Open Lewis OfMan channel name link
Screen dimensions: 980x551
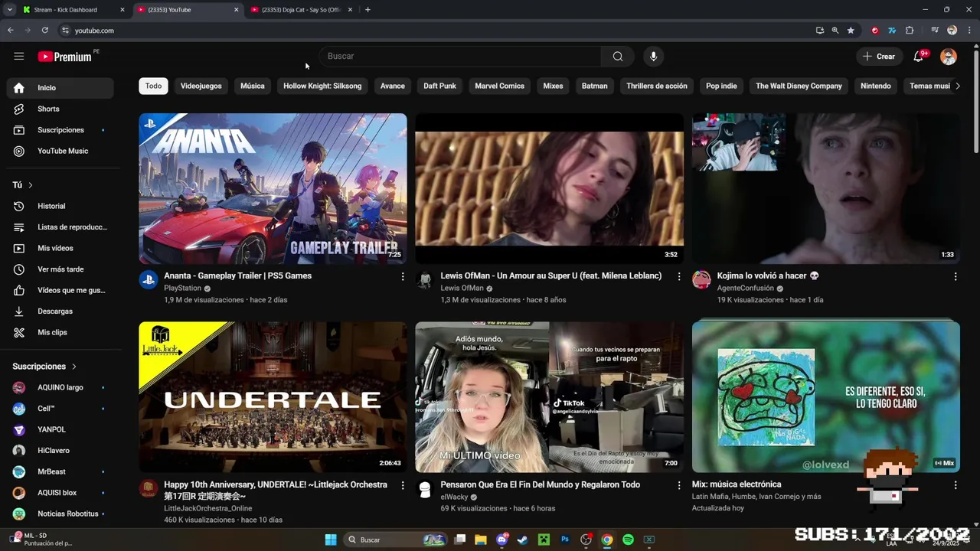click(462, 289)
